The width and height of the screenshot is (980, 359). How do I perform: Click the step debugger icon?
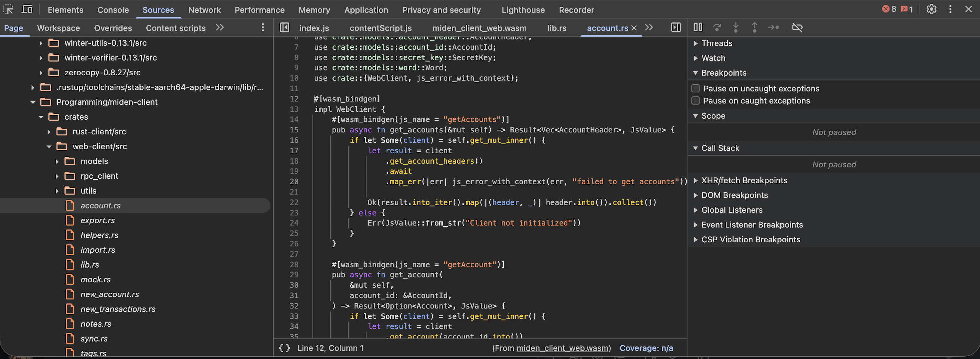click(774, 28)
